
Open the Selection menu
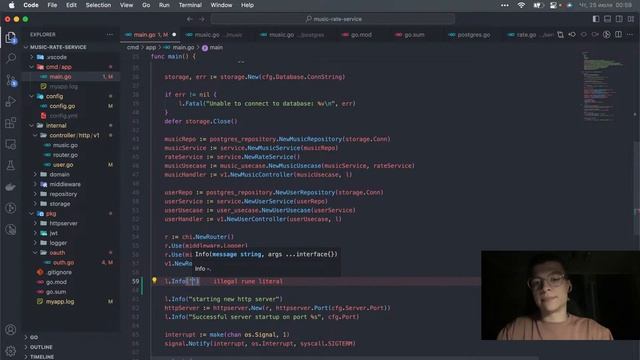98,5
